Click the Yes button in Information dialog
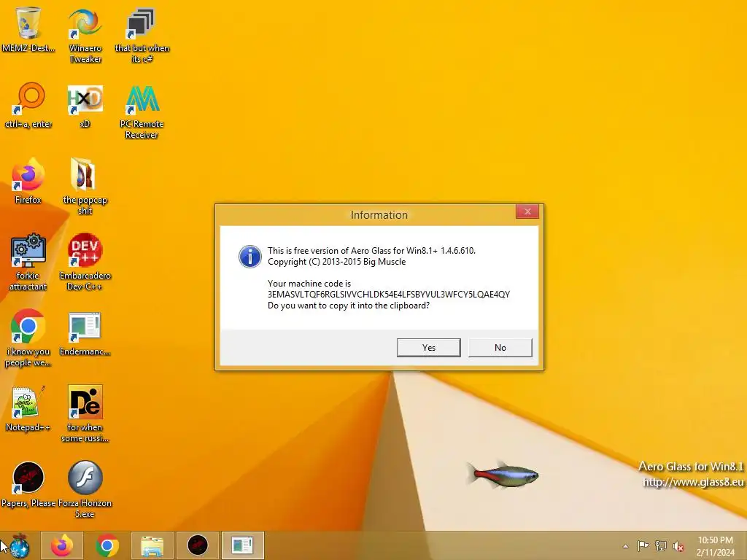Viewport: 747px width, 560px height. (x=428, y=348)
